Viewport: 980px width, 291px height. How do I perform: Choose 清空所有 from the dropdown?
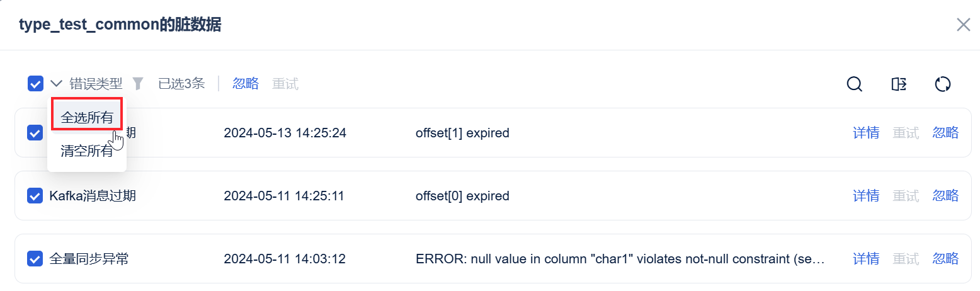(x=87, y=152)
